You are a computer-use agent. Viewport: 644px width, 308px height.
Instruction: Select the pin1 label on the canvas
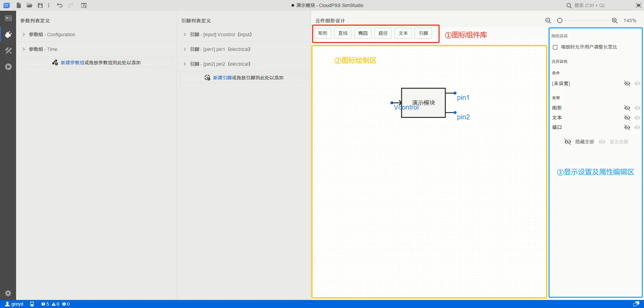coord(463,98)
